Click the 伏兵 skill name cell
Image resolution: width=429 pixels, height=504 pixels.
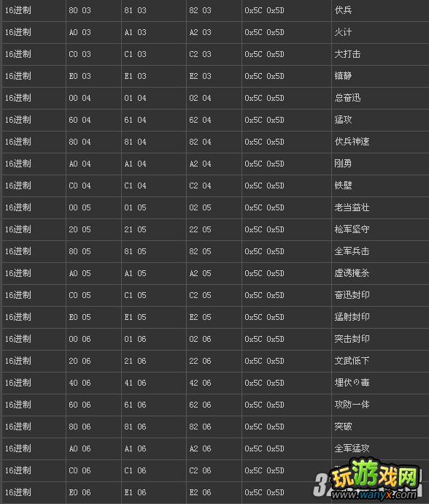(x=343, y=10)
